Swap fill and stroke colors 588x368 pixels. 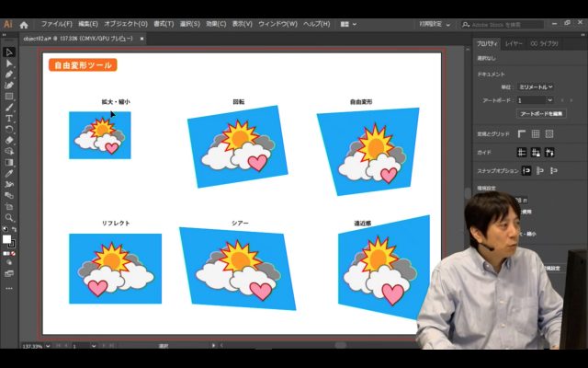click(x=14, y=229)
